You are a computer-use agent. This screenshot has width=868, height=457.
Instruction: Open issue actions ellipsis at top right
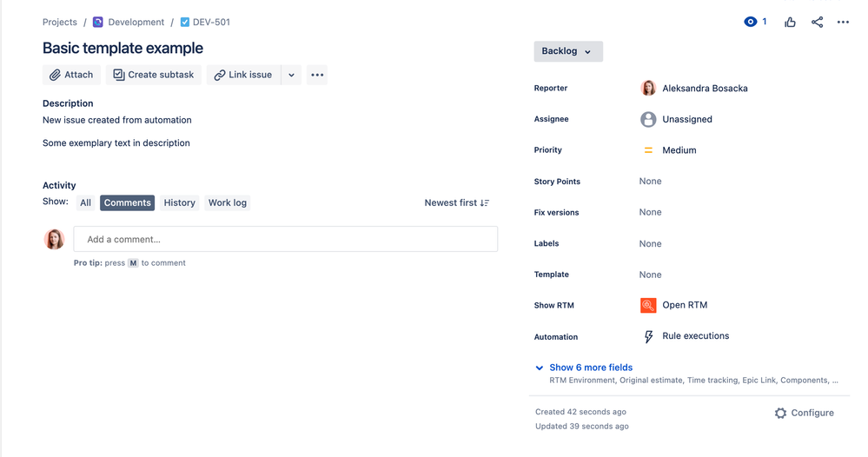tap(843, 22)
